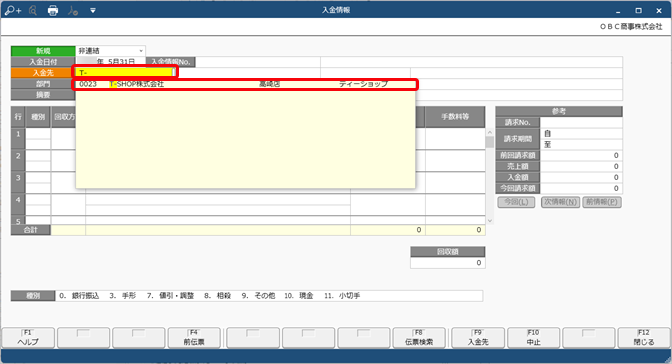672x364 pixels.
Task: Click the 10. 現金 type option text
Action: [299, 296]
